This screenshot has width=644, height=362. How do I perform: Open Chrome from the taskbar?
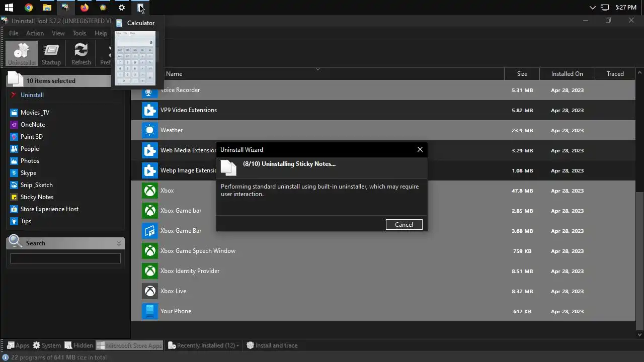(x=29, y=8)
